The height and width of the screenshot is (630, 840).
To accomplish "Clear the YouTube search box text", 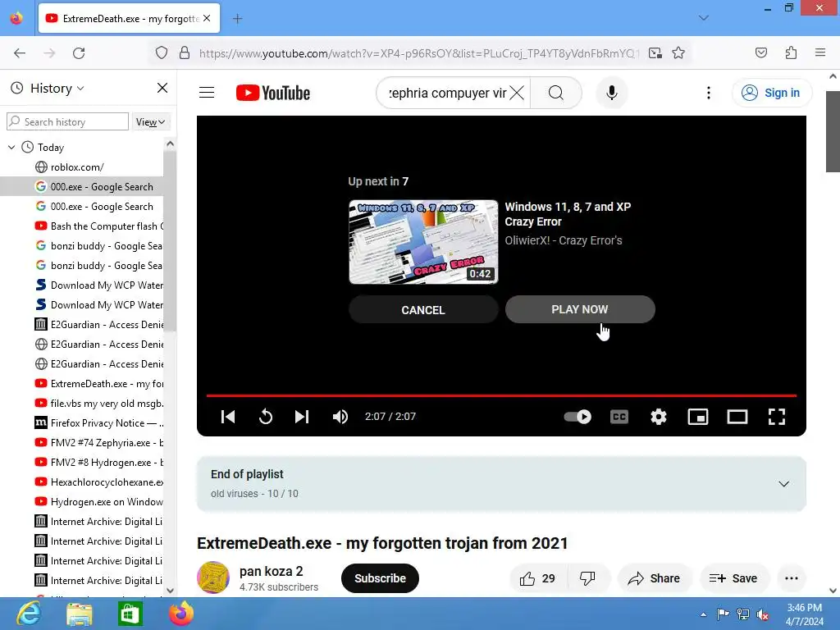I will [517, 93].
